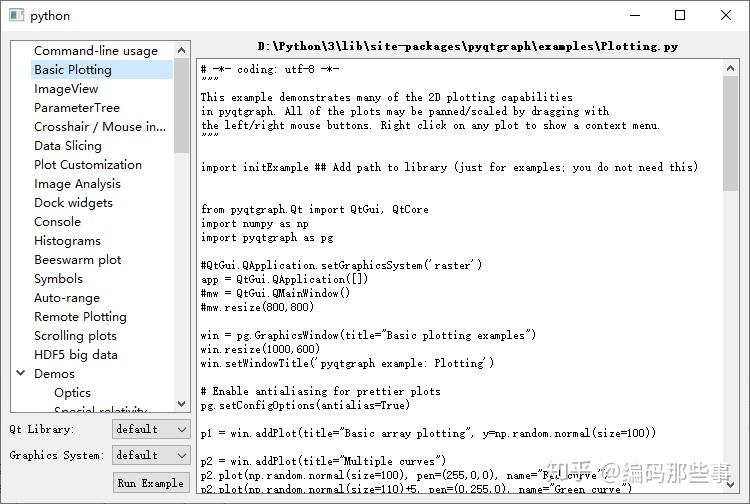
Task: Choose the Data Slicing example
Action: (67, 146)
